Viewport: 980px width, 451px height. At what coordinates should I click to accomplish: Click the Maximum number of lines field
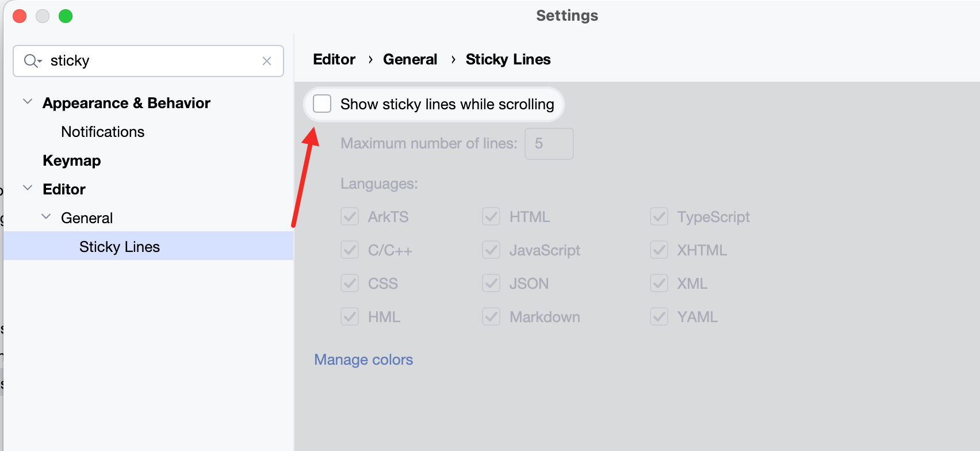[x=549, y=143]
